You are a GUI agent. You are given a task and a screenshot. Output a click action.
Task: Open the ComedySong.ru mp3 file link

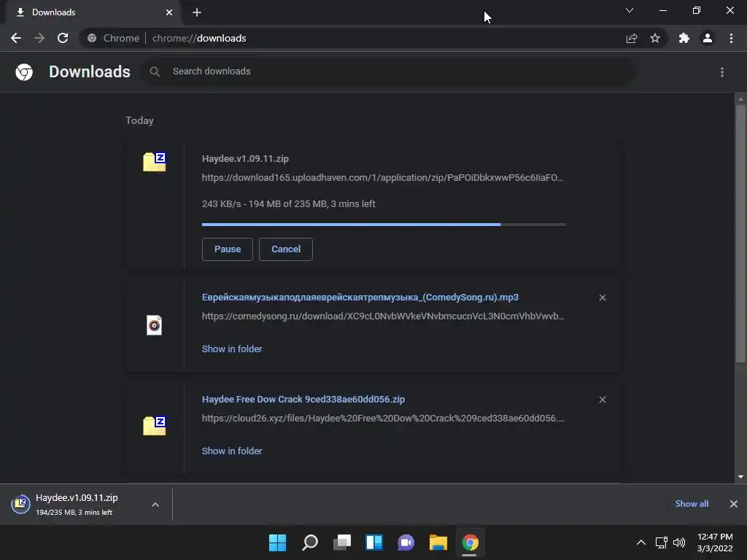coord(360,297)
